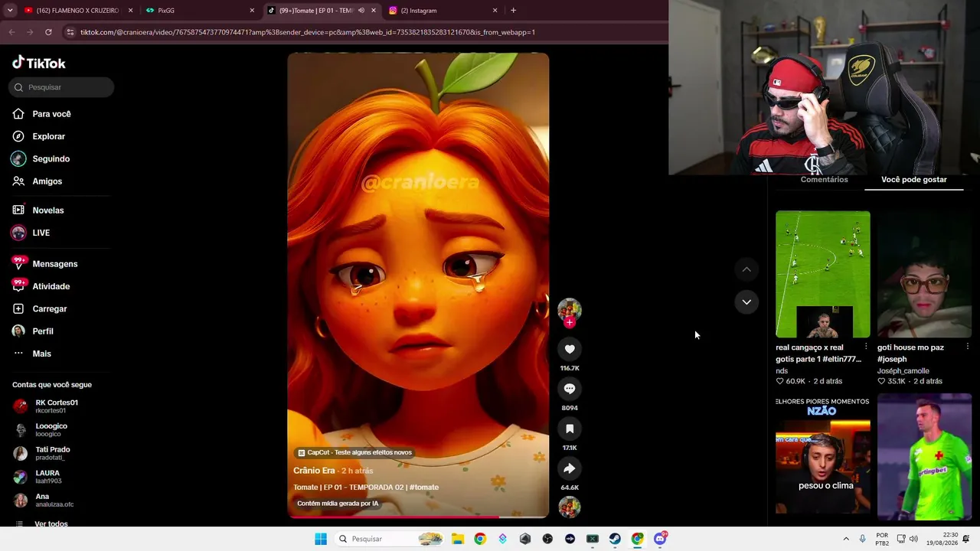980x551 pixels.
Task: Open Steam from the taskbar
Action: [615, 539]
